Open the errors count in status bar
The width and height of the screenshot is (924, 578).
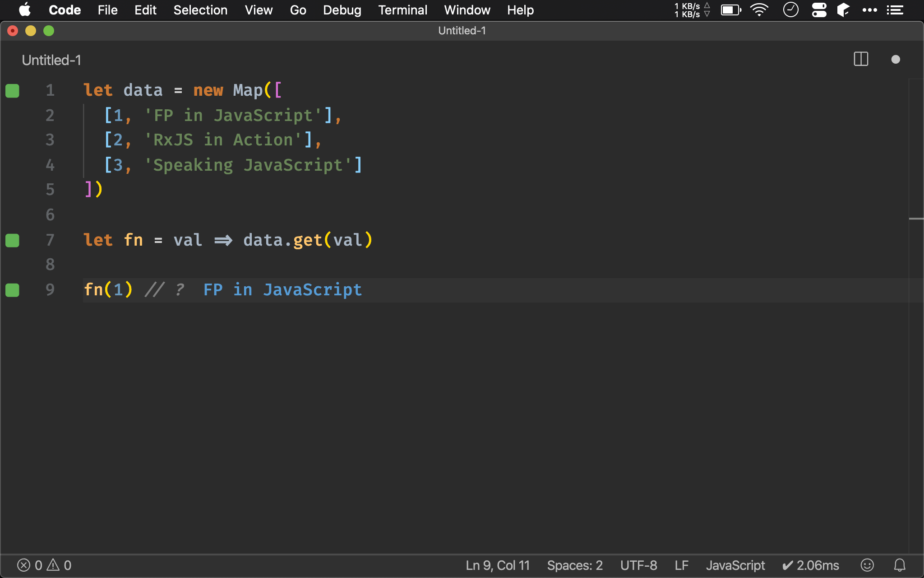[30, 565]
